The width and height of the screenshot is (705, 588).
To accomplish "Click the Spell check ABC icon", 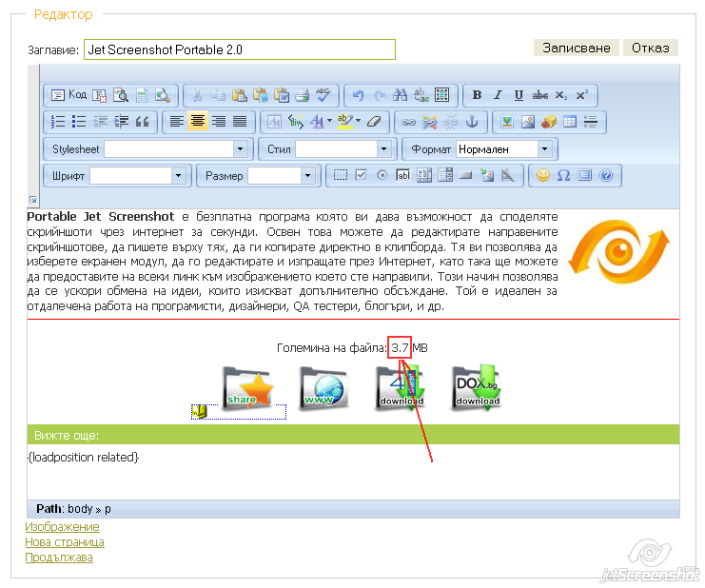I will tap(323, 95).
